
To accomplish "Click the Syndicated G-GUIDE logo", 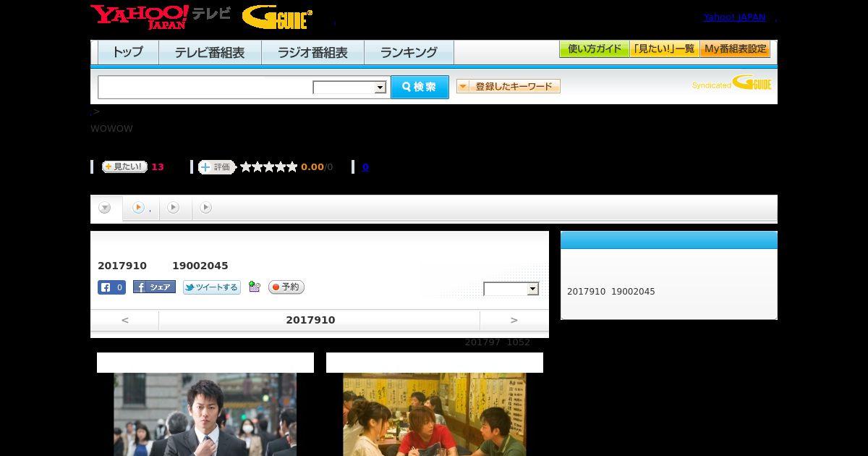I will click(732, 83).
